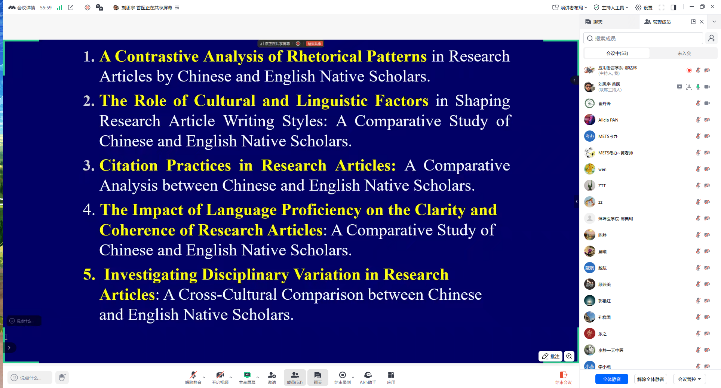
Task: Toggle the members panel button in the toolbar
Action: pyautogui.click(x=295, y=377)
